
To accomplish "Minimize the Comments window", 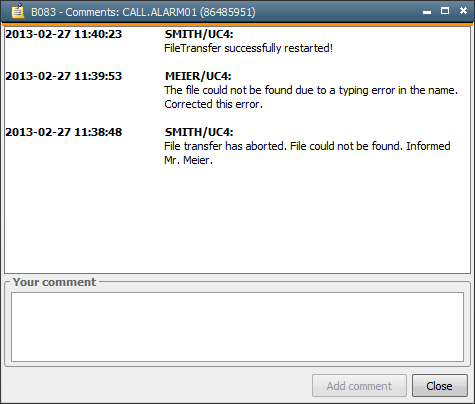I will [427, 12].
